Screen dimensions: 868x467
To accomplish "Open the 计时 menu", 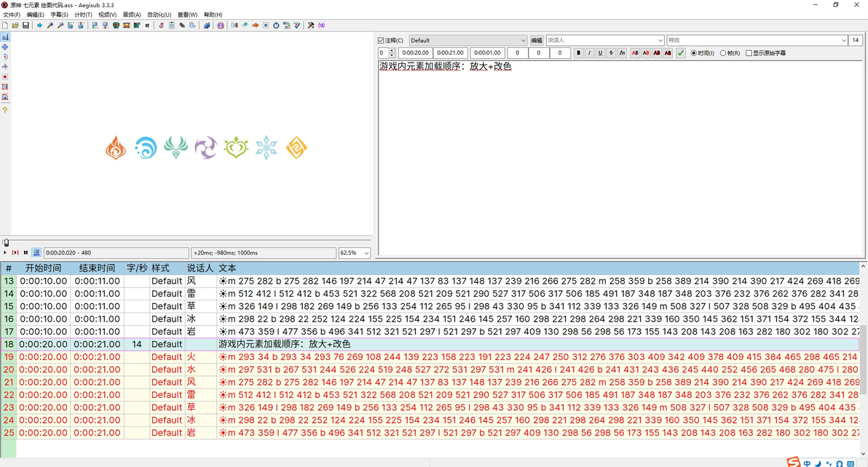I will 83,15.
